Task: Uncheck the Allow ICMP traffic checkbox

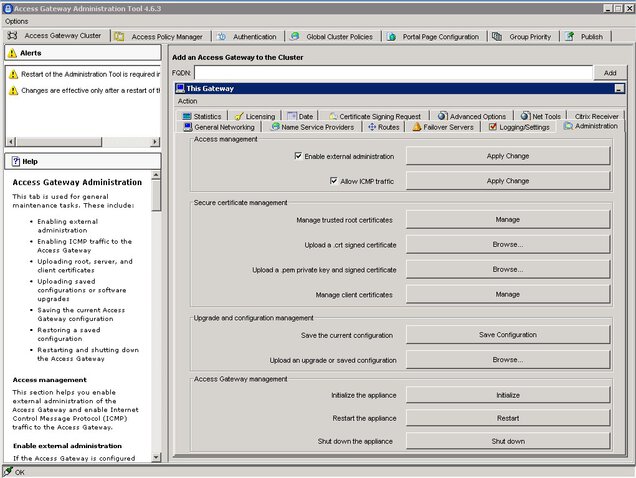Action: pyautogui.click(x=333, y=181)
